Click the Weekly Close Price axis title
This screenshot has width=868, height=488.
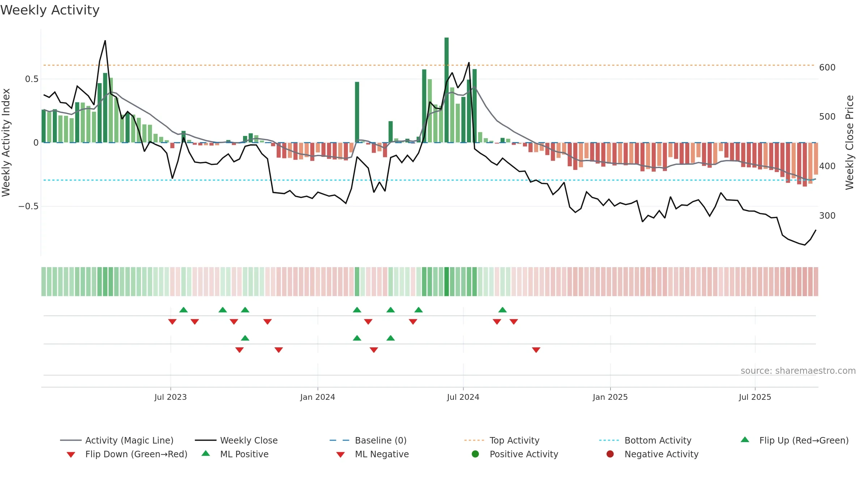[850, 142]
